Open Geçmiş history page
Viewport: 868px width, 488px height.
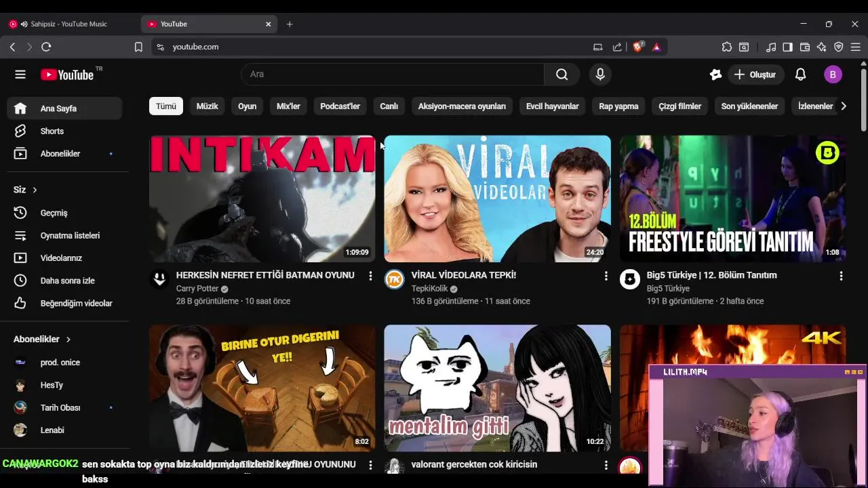click(64, 213)
